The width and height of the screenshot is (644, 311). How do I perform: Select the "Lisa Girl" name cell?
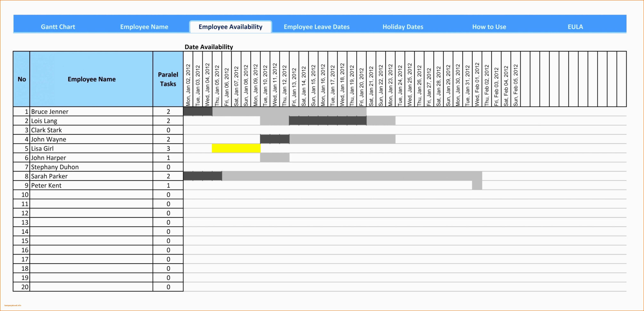point(92,148)
